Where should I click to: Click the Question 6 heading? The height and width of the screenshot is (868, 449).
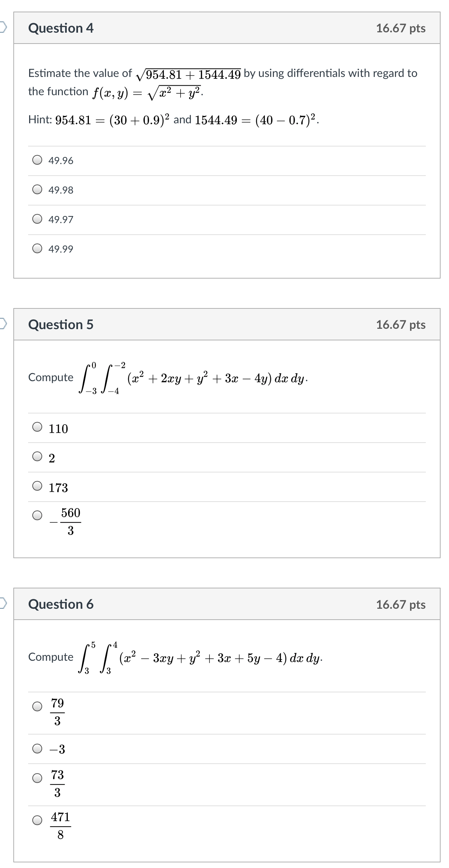tap(61, 604)
